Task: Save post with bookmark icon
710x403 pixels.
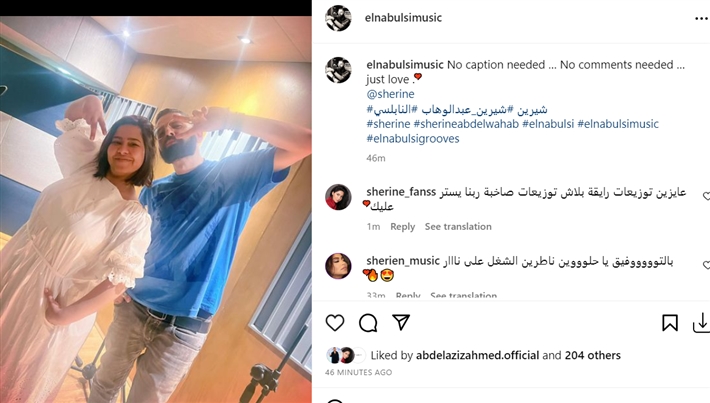Action: pos(670,323)
